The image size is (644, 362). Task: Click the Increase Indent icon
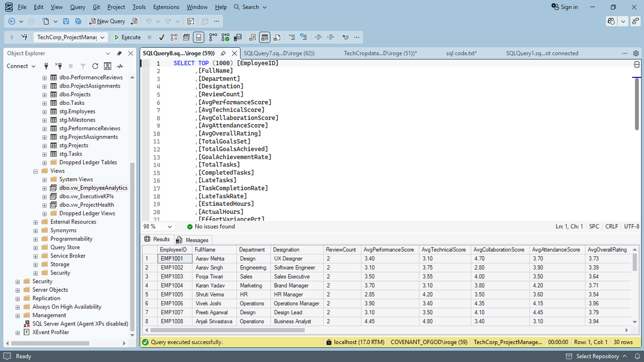331,38
